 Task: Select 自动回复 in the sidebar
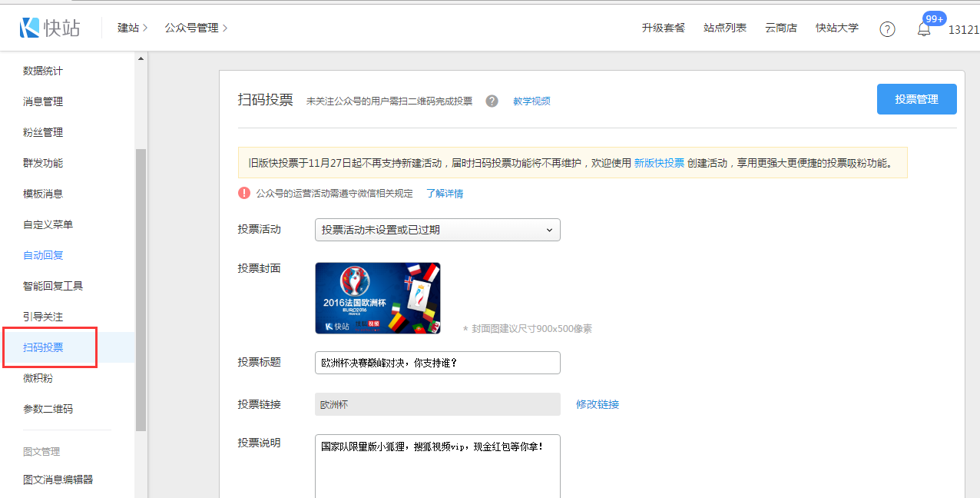pos(43,255)
